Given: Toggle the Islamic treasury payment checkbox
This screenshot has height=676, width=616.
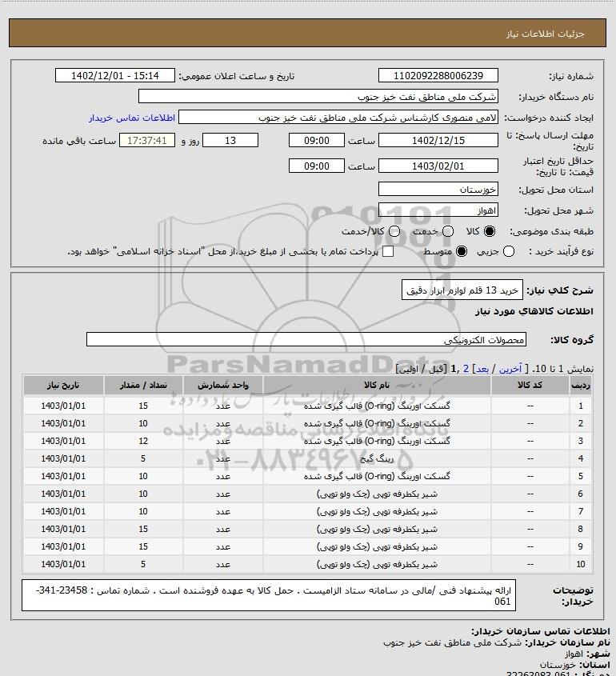Looking at the screenshot, I should 388,251.
